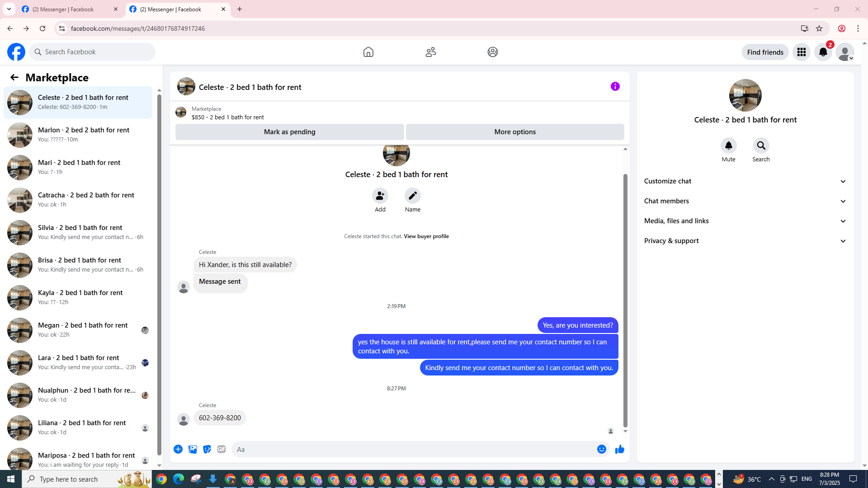Mute the conversation using the bell icon

[728, 145]
